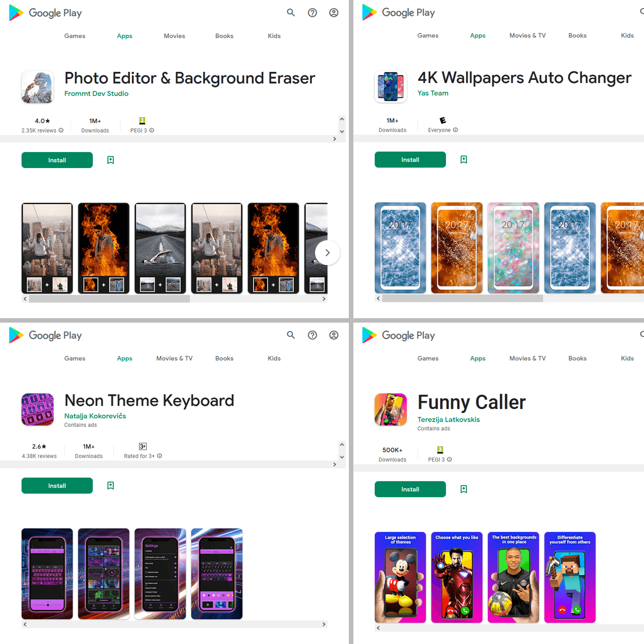Screen dimensions: 644x644
Task: Add Funny Caller to wishlist bookmark
Action: pyautogui.click(x=464, y=489)
